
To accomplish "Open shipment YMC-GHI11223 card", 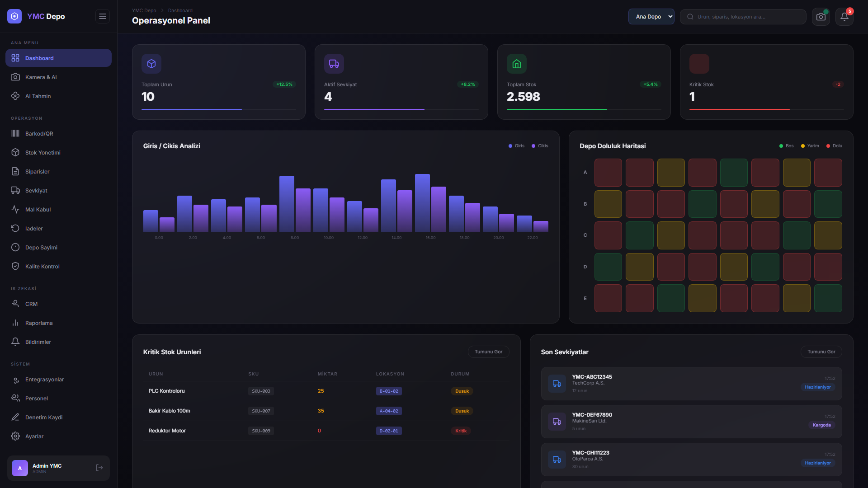I will [x=691, y=460].
